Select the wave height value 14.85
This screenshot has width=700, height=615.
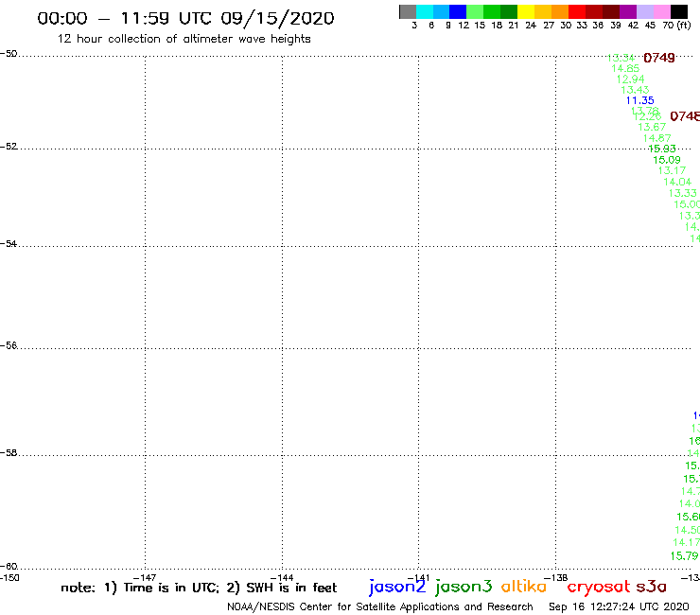tap(625, 68)
